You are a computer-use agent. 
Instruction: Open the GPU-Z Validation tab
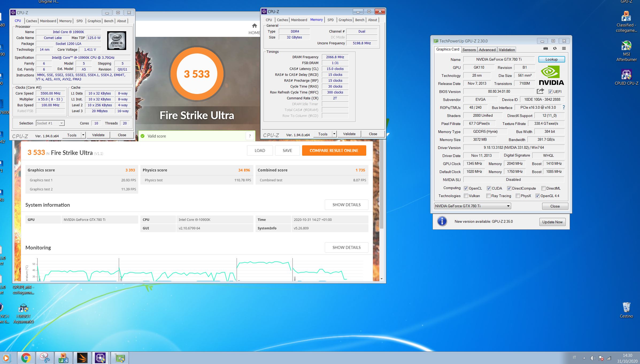(507, 50)
